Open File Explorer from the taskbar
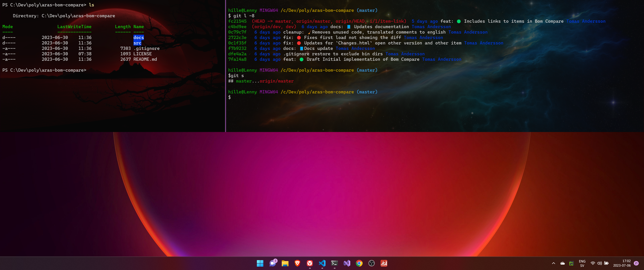 (285, 263)
